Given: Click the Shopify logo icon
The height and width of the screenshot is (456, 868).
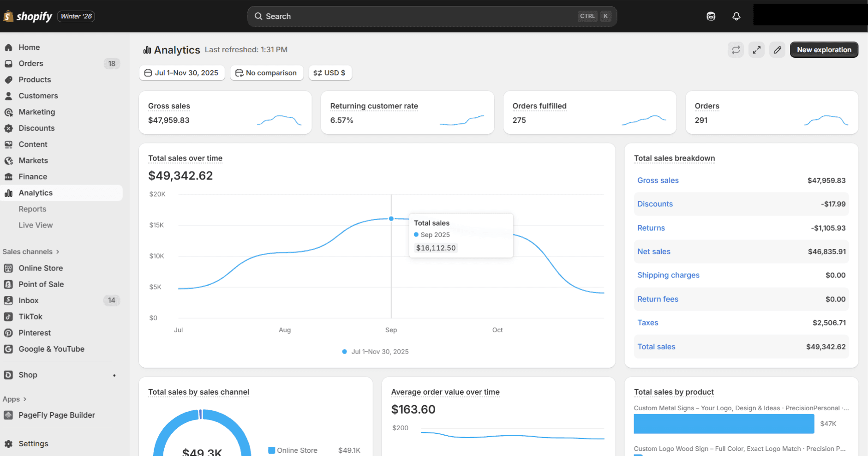Looking at the screenshot, I should [x=7, y=16].
